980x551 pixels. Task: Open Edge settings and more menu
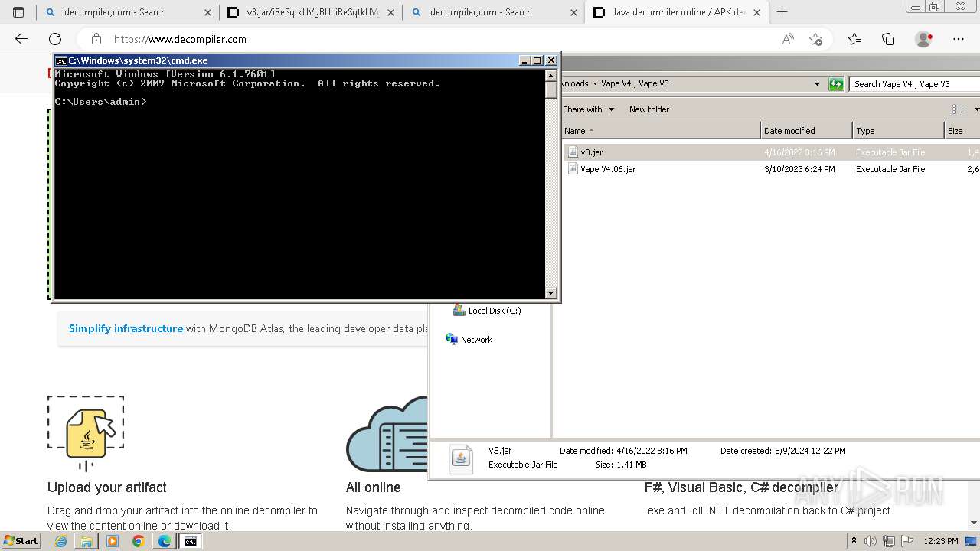(x=959, y=39)
